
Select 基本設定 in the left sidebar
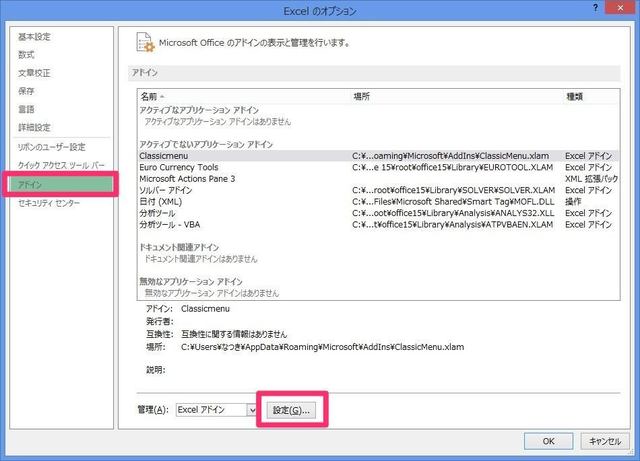click(35, 37)
